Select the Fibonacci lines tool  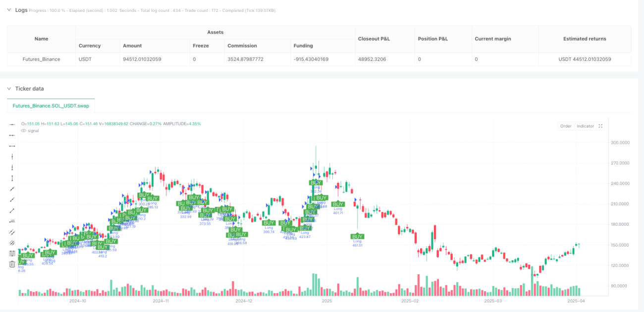12,253
